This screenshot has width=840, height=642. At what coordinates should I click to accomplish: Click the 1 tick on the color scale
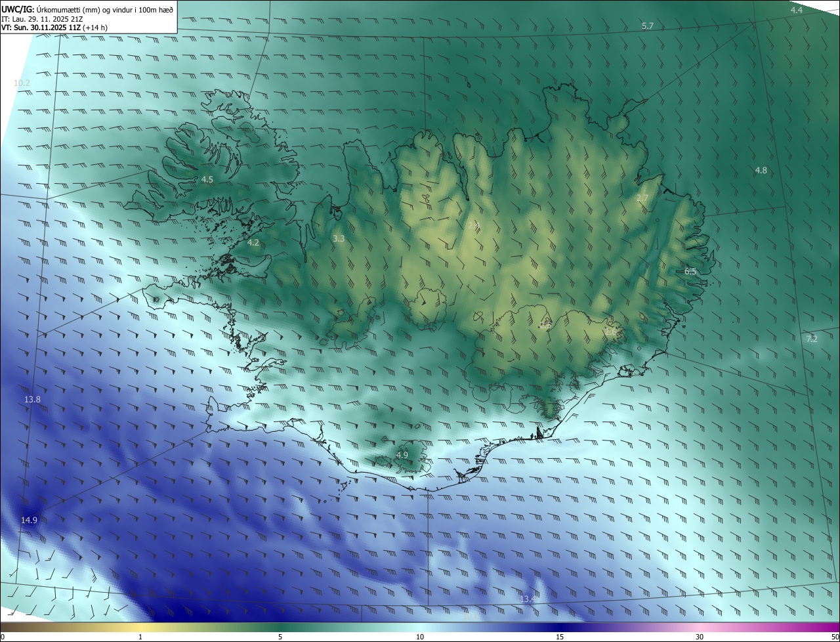(140, 637)
